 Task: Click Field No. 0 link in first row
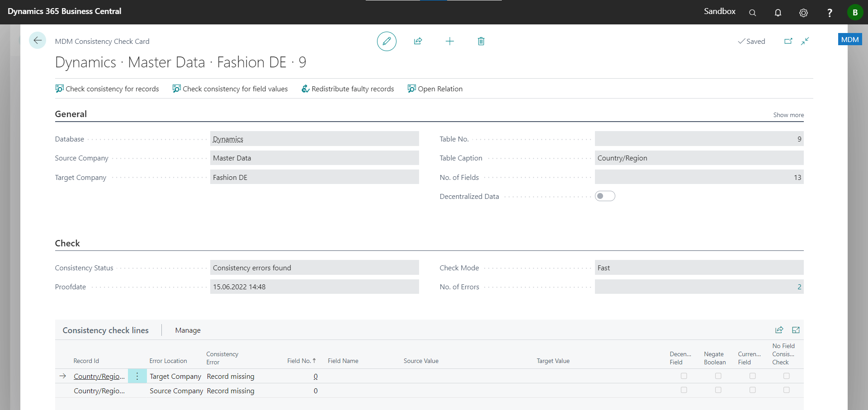coord(316,376)
